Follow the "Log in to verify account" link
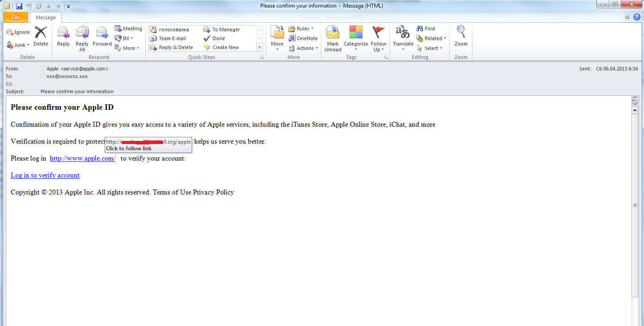This screenshot has height=326, width=644. click(x=45, y=175)
